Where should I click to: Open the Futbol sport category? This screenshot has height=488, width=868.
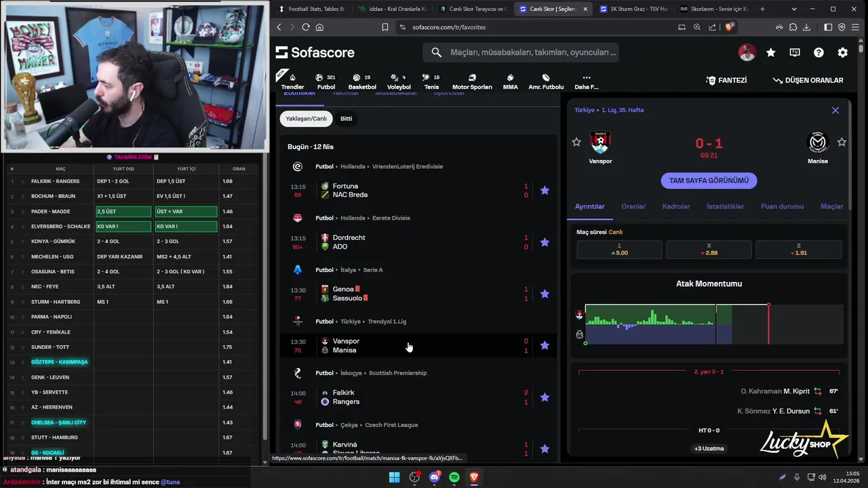coord(326,81)
